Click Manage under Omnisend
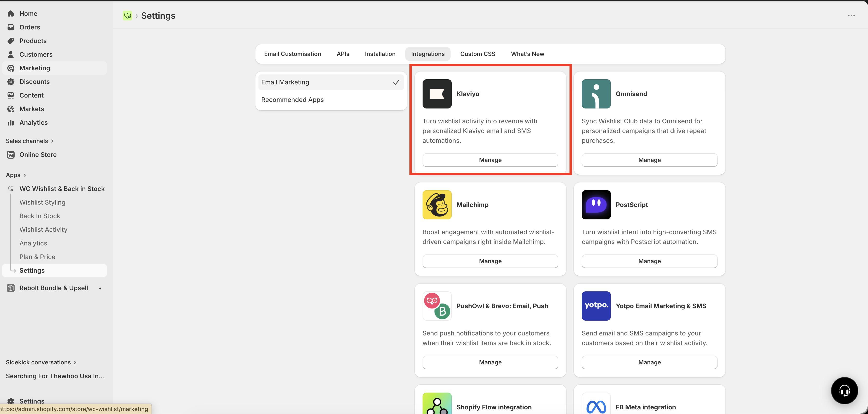The height and width of the screenshot is (414, 868). 649,160
